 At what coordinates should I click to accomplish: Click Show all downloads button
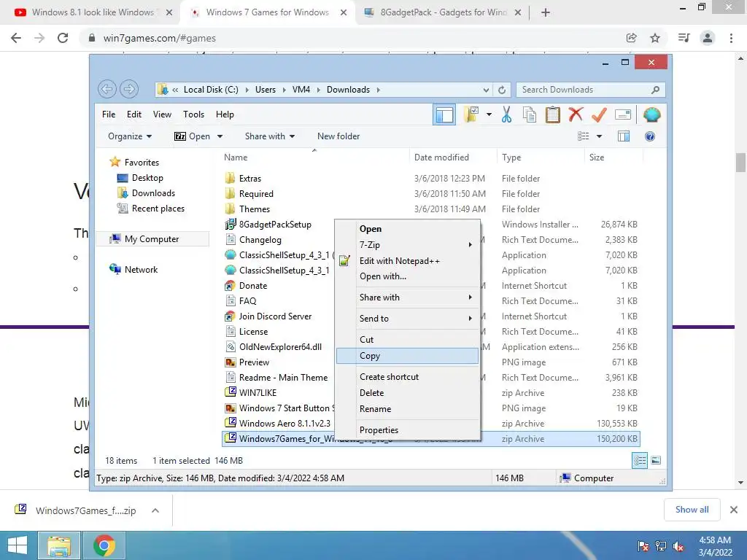tap(692, 510)
